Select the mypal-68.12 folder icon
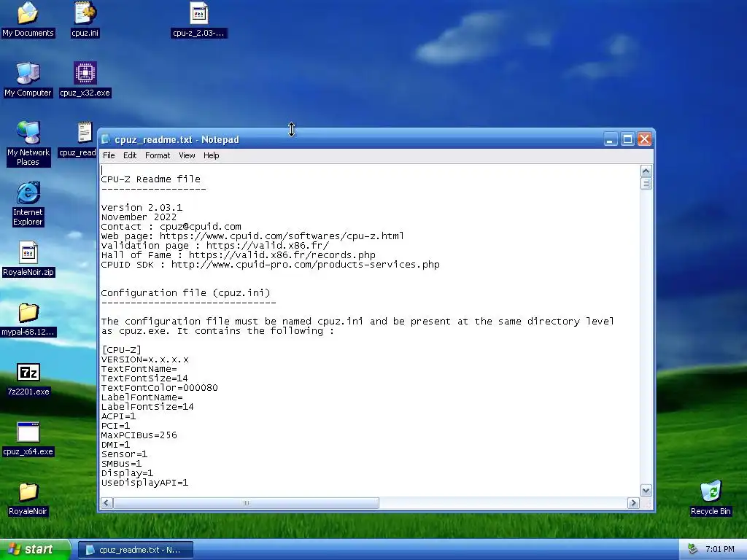 [28, 319]
